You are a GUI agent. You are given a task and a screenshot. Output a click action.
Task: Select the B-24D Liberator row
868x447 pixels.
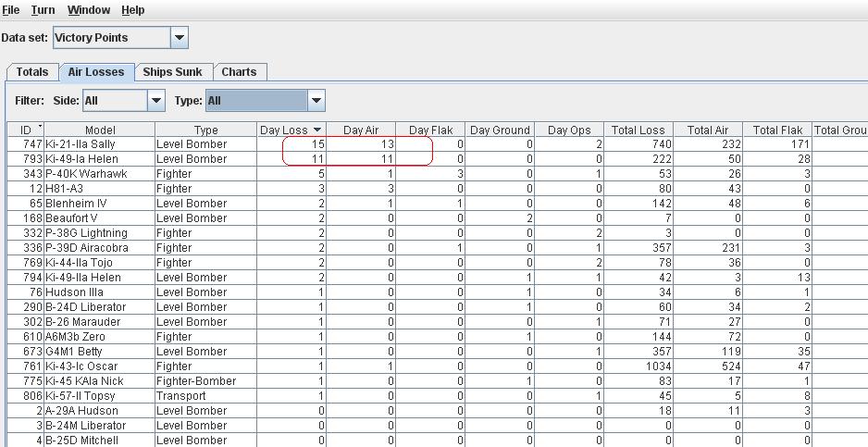tap(438, 307)
